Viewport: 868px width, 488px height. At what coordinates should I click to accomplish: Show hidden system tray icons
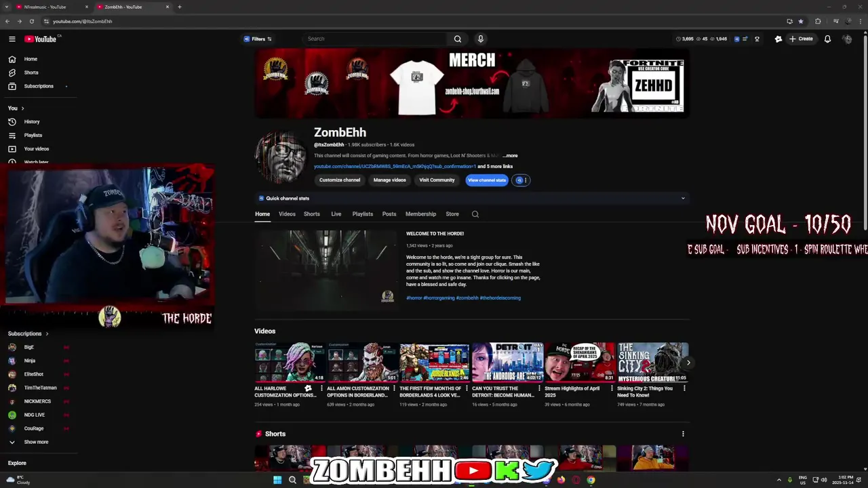(x=778, y=480)
